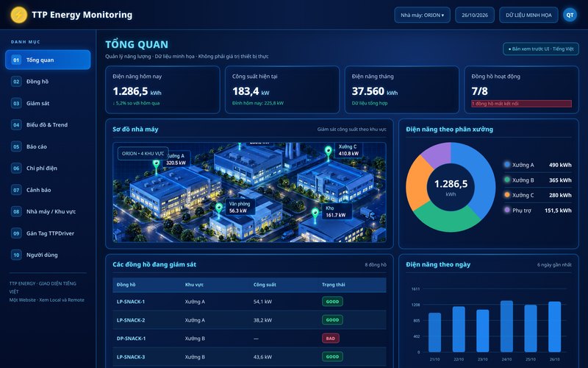The width and height of the screenshot is (588, 368).
Task: Click the 03 number badge in sidebar
Action: [16, 103]
